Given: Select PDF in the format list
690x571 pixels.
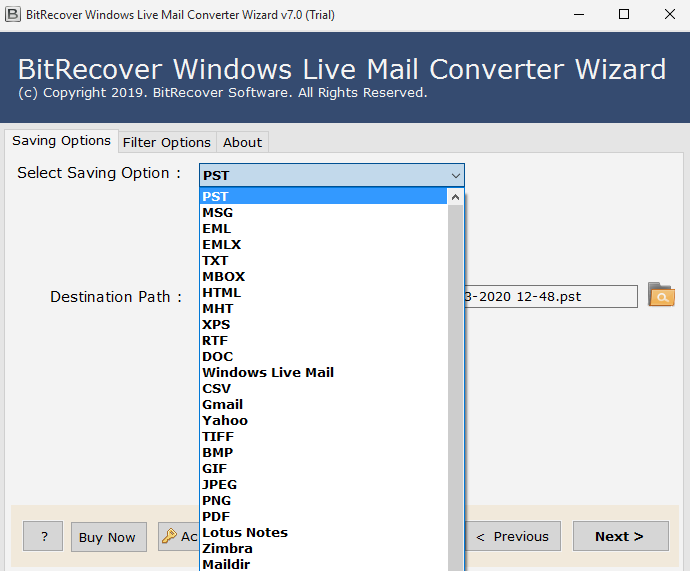Looking at the screenshot, I should point(216,516).
